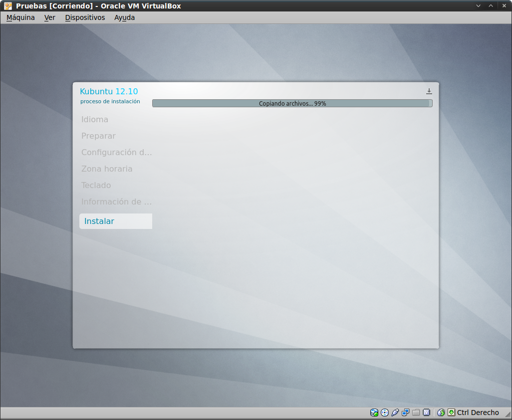The width and height of the screenshot is (512, 420).
Task: Open the Máquina menu
Action: [20, 17]
